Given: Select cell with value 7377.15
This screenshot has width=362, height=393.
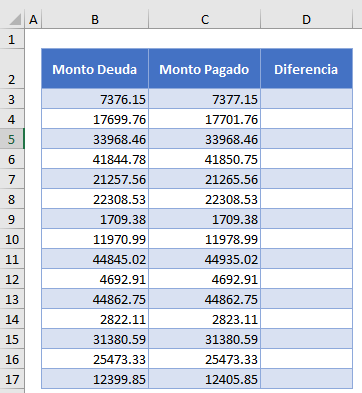Looking at the screenshot, I should click(x=204, y=99).
